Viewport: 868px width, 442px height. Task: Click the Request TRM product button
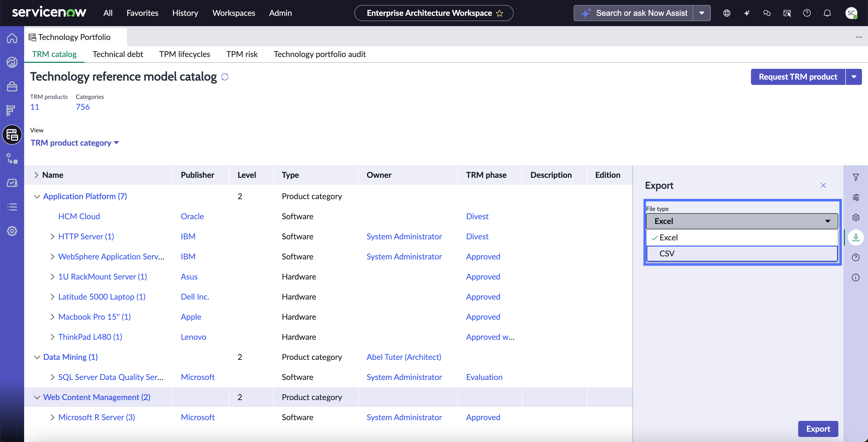[798, 77]
